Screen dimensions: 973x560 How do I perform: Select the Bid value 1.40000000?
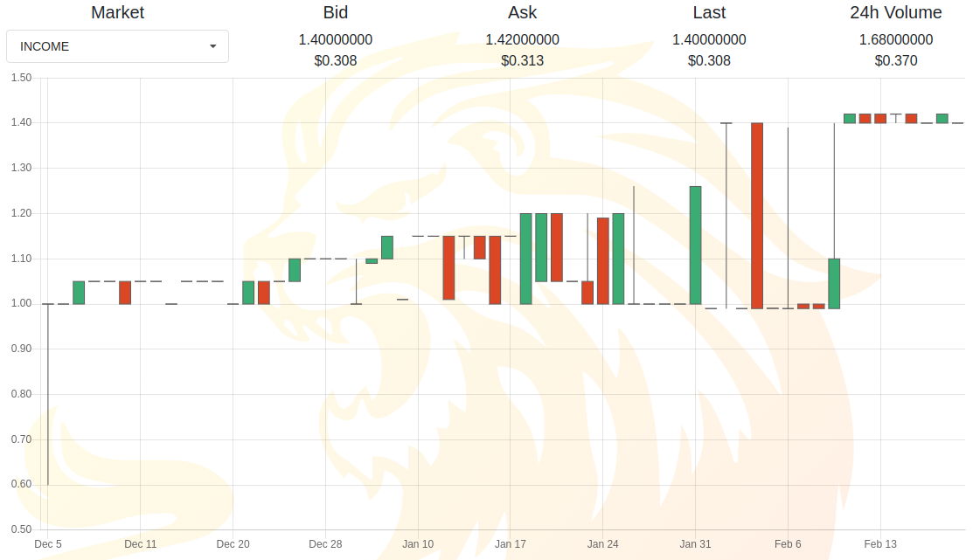335,39
